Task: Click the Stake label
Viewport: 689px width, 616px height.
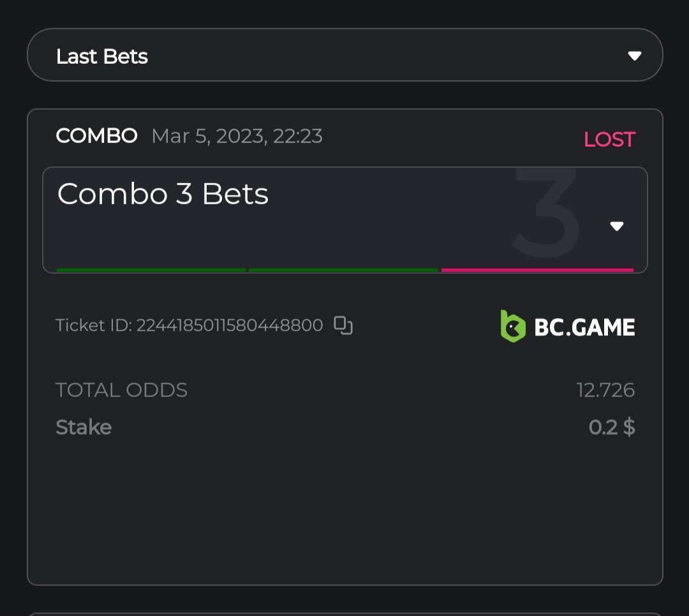Action: click(x=84, y=427)
